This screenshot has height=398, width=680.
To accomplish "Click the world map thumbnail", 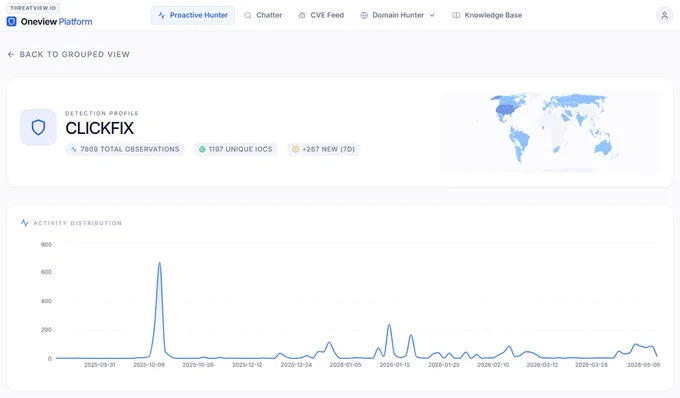I will coord(550,132).
